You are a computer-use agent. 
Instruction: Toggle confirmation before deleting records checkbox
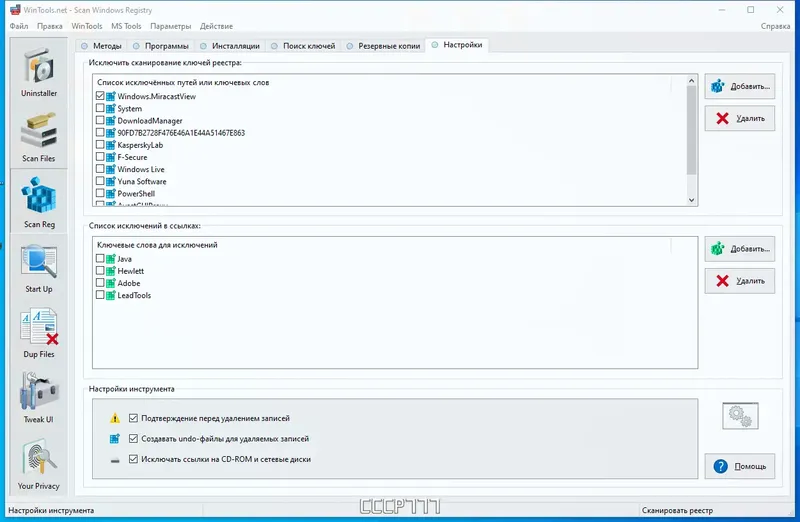click(x=133, y=418)
